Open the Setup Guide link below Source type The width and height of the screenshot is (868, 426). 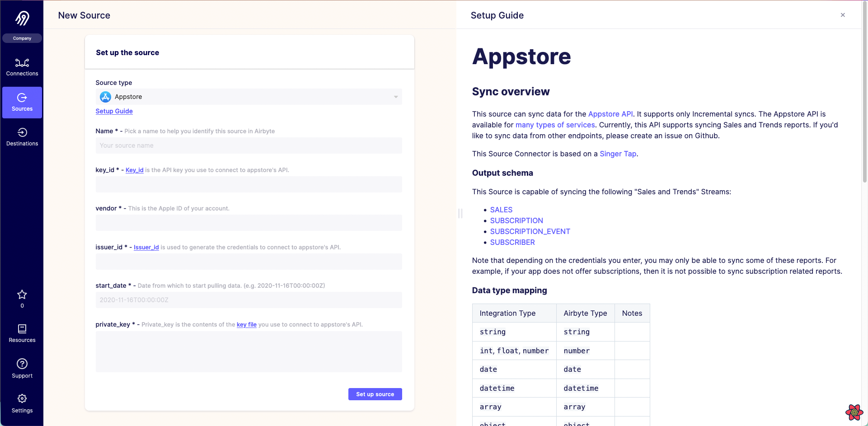click(114, 111)
